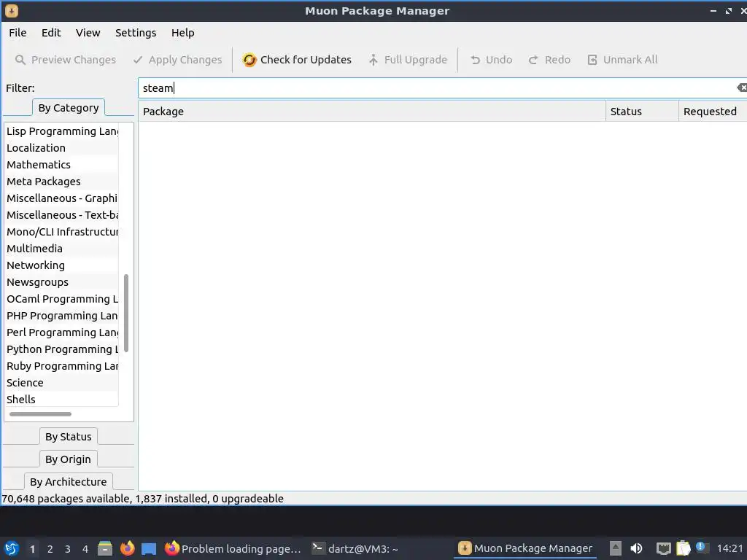Image resolution: width=747 pixels, height=560 pixels.
Task: Select the Newsgroups category
Action: pos(62,282)
